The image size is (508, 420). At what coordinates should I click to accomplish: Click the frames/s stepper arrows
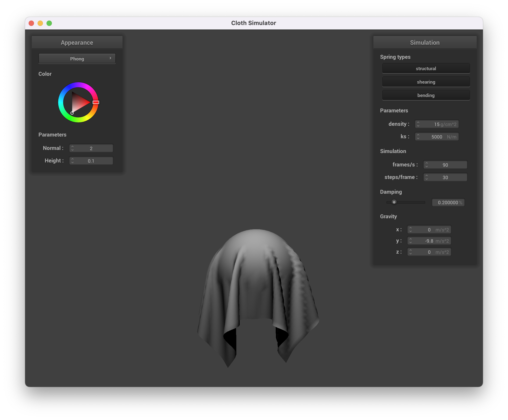426,165
